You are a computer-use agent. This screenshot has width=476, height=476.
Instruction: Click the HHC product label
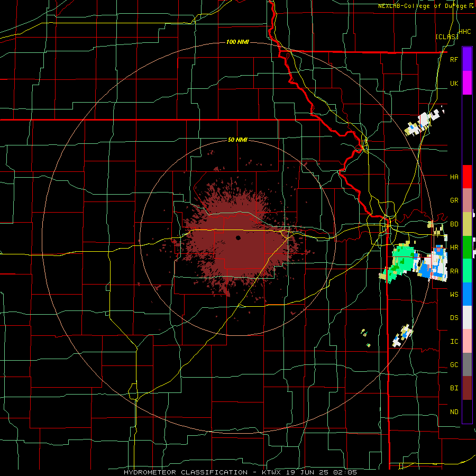pos(465,32)
